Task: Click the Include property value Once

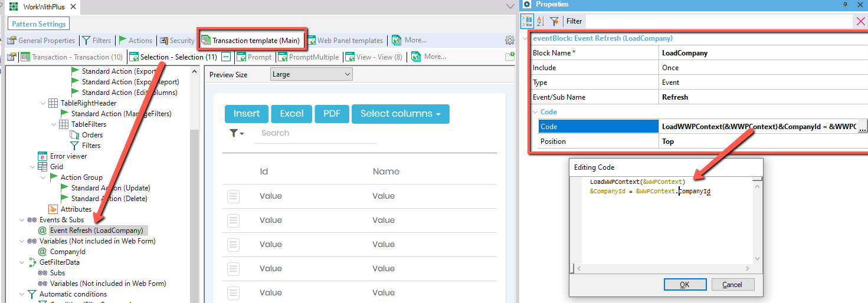Action: [671, 68]
